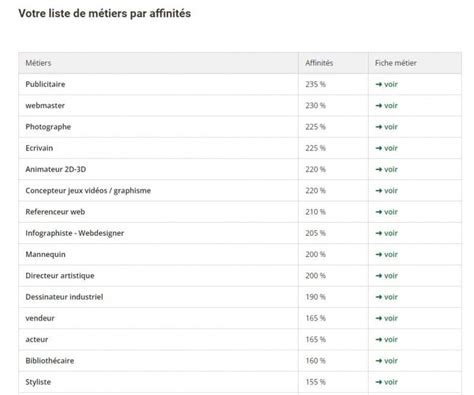
Task: Click the 210 % affinity value
Action: click(315, 212)
